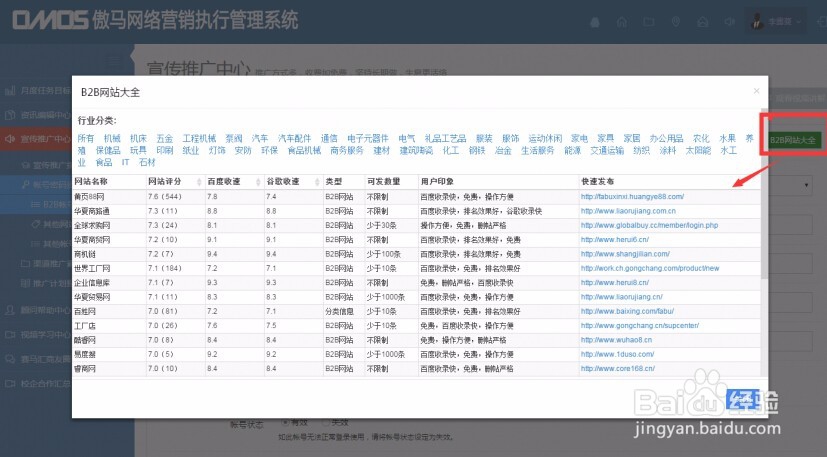
Task: Click the video icon beside 视频学习中心
Action: (9, 335)
